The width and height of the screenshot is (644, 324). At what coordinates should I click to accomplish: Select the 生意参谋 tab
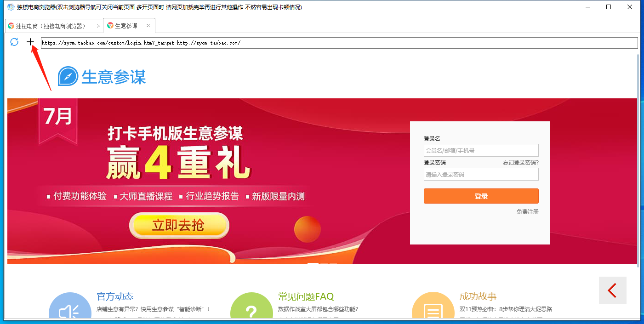point(126,26)
